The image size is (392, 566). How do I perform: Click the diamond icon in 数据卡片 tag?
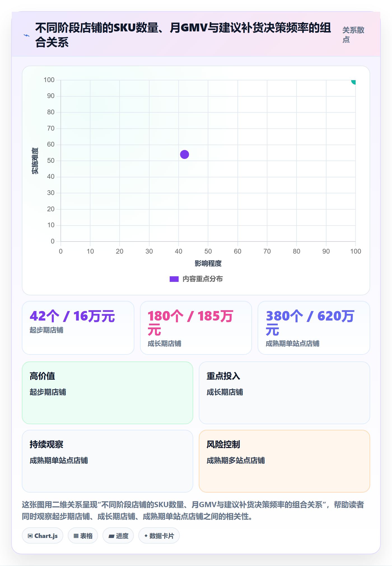[146, 536]
